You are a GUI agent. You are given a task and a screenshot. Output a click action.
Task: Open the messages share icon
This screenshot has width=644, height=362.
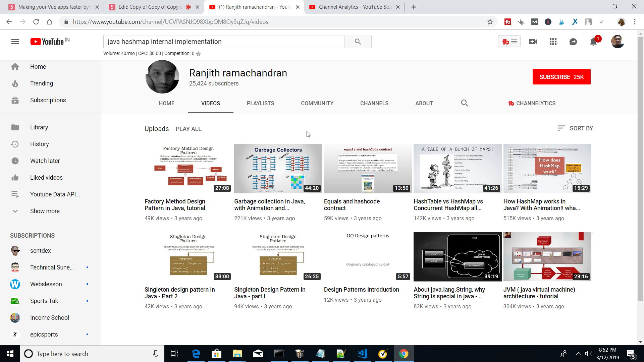(x=573, y=42)
